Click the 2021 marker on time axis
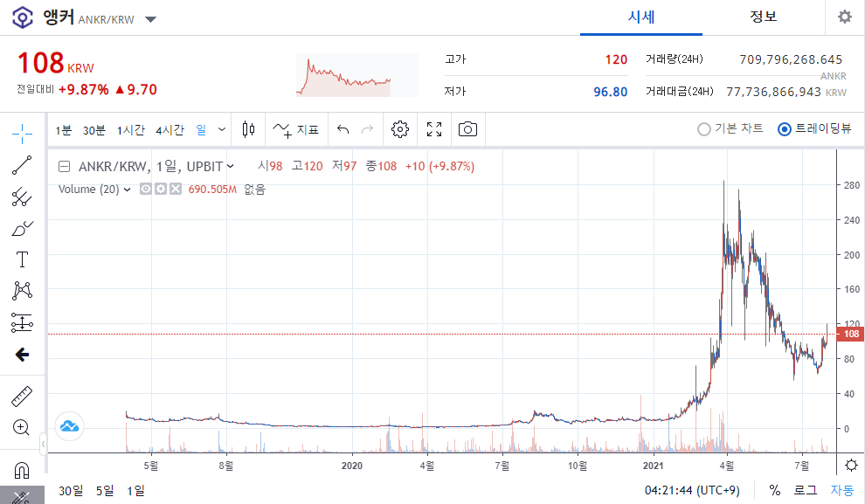865x504 pixels. click(x=654, y=466)
